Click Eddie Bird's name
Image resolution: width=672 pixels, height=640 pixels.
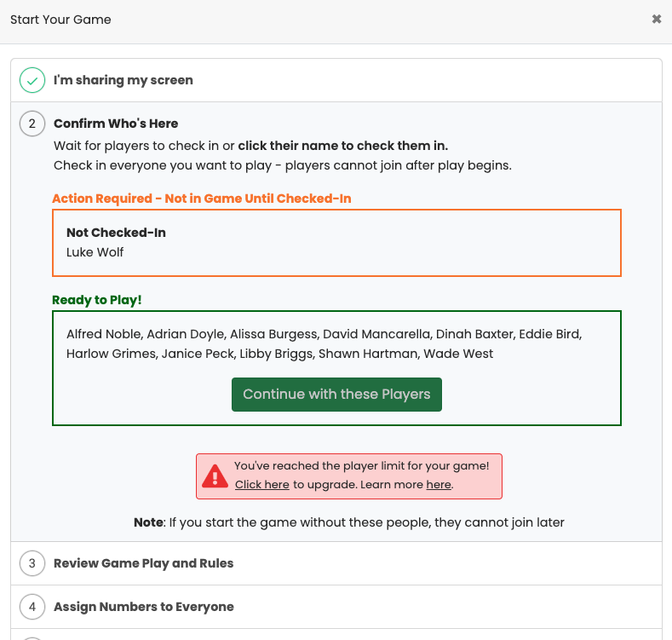coord(549,334)
